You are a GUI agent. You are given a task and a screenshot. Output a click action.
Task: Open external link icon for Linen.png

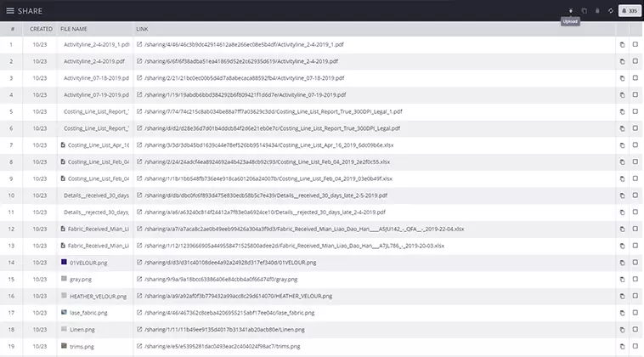(x=139, y=330)
